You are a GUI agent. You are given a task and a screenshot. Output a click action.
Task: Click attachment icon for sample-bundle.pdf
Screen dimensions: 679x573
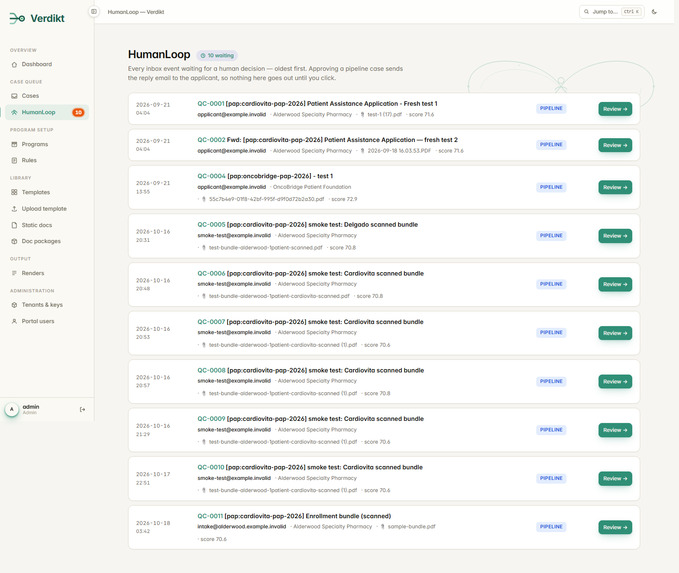(x=383, y=527)
